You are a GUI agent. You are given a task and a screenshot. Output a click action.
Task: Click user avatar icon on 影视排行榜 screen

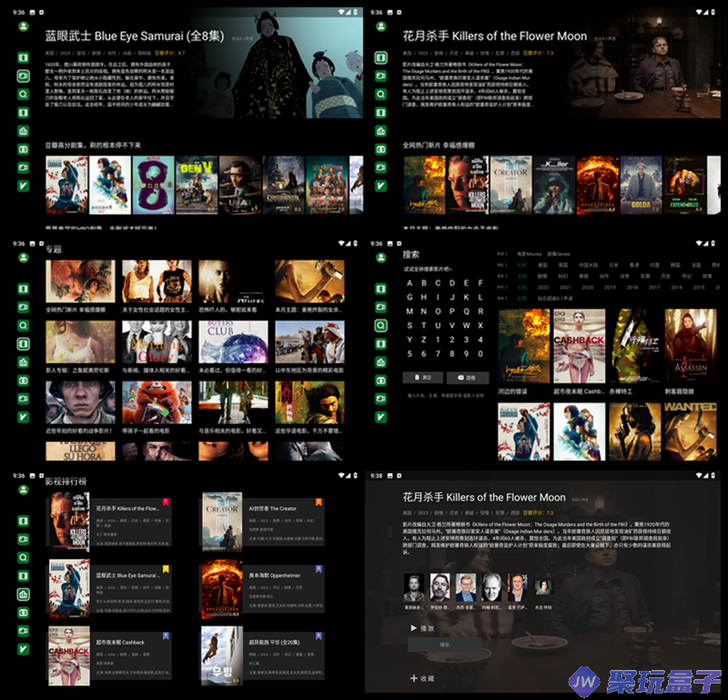(x=24, y=490)
